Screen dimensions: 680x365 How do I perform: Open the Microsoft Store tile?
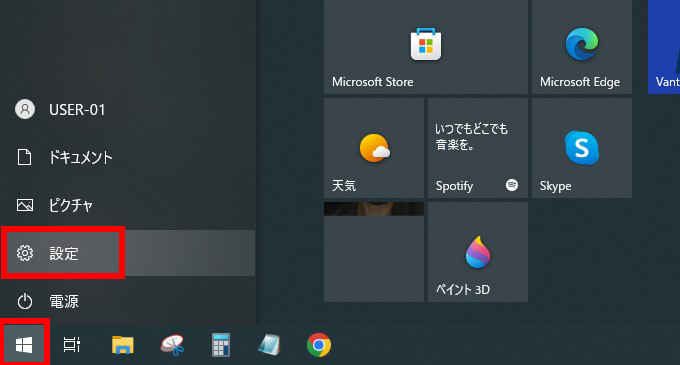tap(426, 47)
